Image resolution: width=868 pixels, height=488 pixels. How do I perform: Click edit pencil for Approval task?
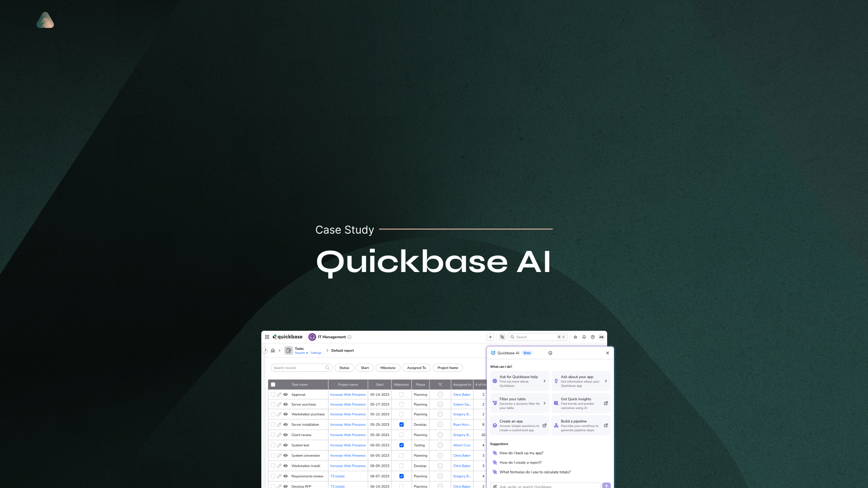[279, 394]
